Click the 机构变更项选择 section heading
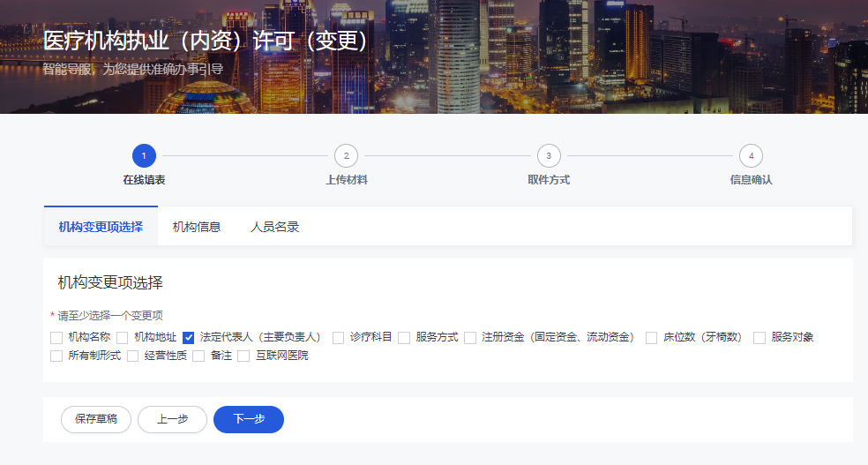Screen dimensions: 868x465 (110, 283)
